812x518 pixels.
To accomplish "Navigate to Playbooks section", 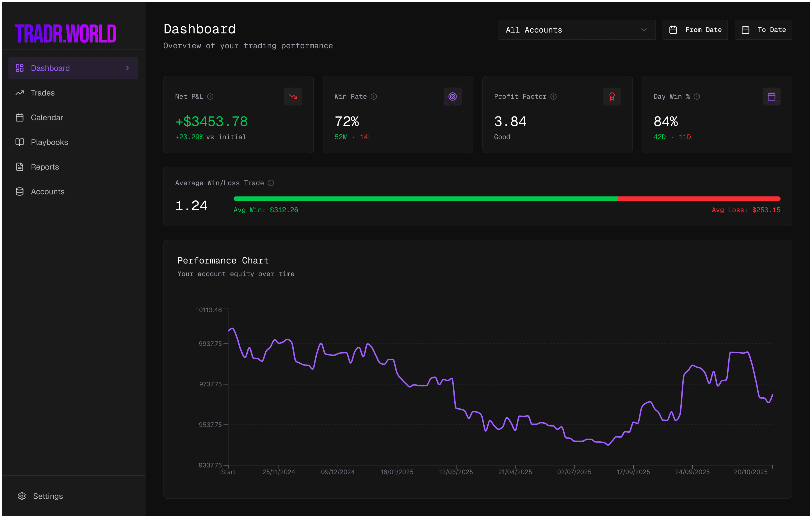I will [49, 142].
